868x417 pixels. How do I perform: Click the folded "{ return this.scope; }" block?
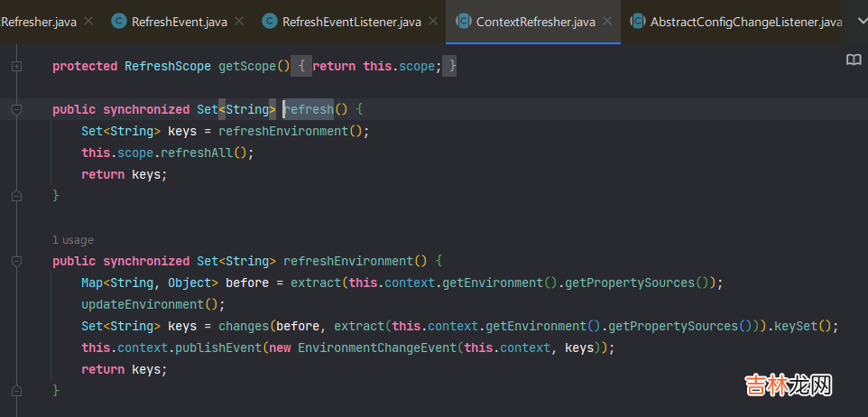377,66
